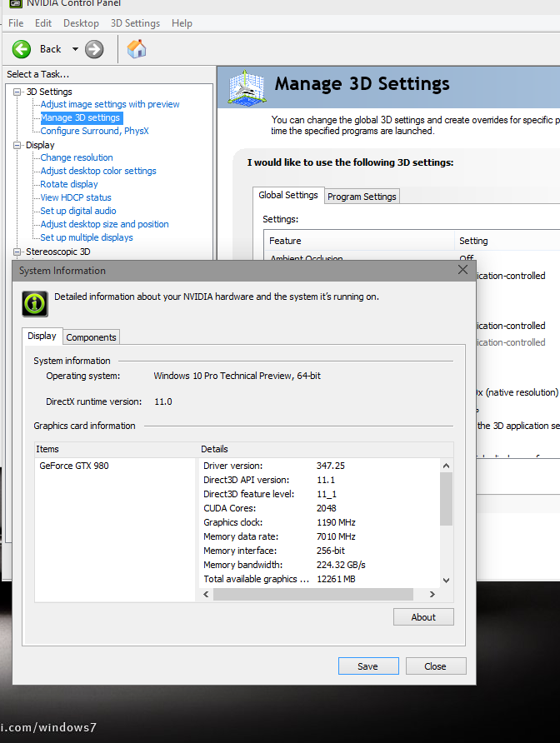Open Rotate display task
The image size is (560, 743).
(69, 184)
